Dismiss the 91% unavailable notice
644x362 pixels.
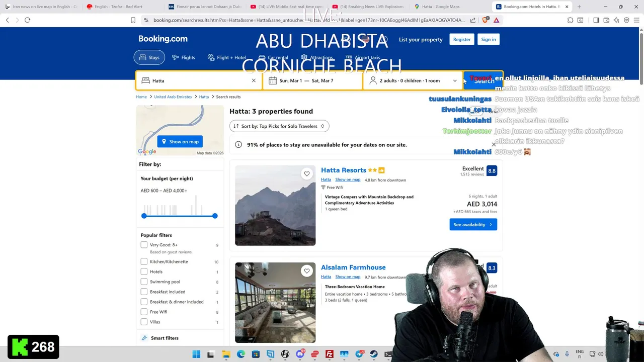pos(494,145)
